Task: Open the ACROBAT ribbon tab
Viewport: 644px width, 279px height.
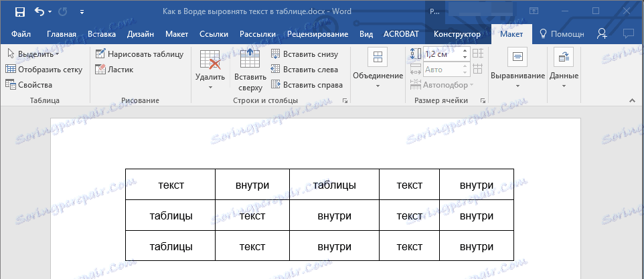Action: click(400, 34)
